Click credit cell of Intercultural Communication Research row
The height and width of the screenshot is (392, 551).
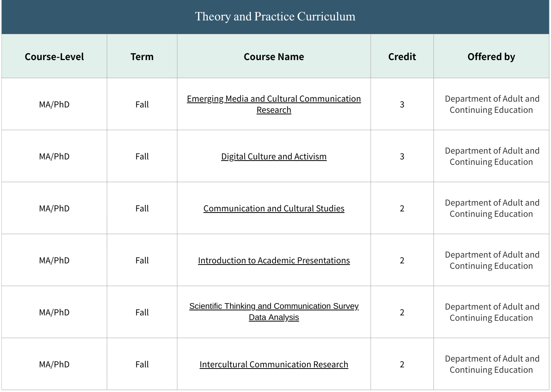point(402,365)
